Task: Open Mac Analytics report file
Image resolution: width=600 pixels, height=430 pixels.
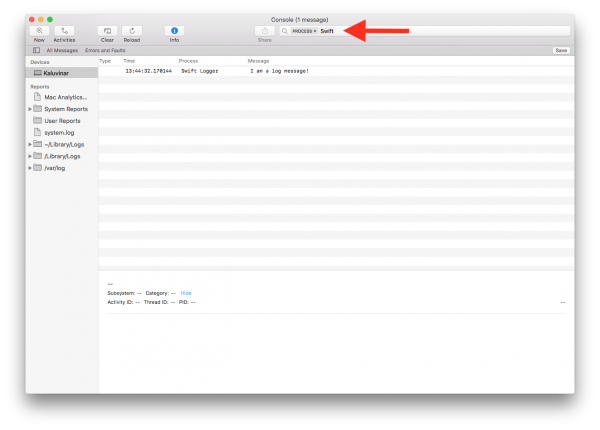Action: pyautogui.click(x=61, y=97)
